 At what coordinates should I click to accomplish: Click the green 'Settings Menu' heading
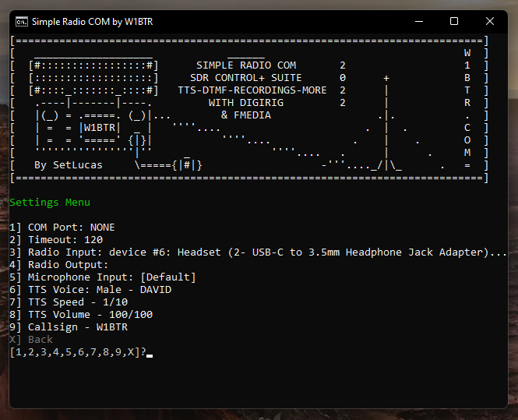50,203
